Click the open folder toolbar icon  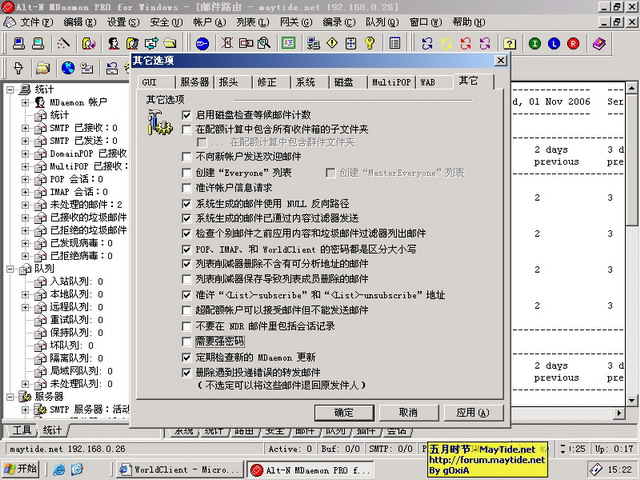[x=170, y=43]
